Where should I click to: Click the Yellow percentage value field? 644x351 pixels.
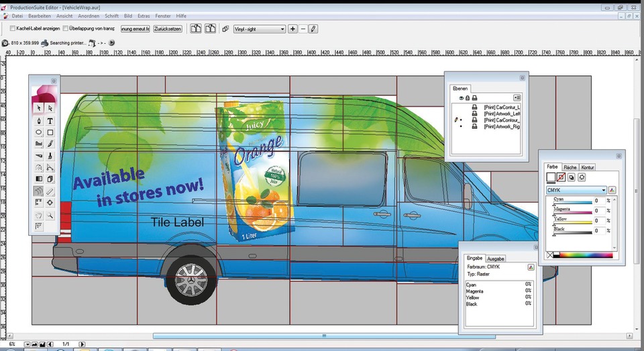[x=599, y=221]
